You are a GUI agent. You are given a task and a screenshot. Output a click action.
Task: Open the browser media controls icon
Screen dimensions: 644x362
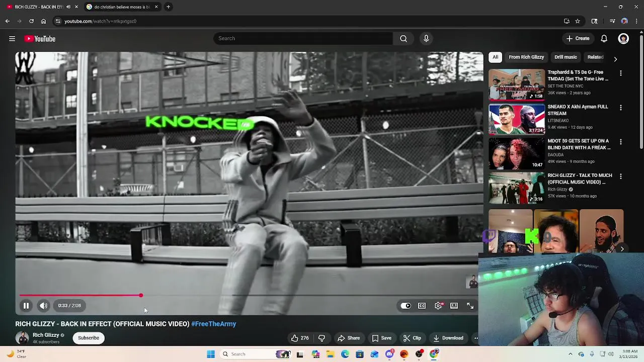coord(612,21)
